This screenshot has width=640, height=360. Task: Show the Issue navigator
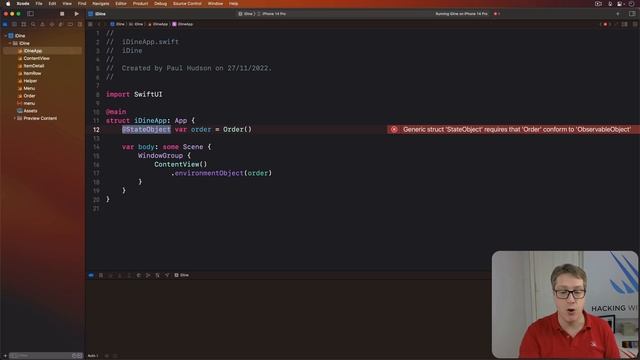[42, 24]
